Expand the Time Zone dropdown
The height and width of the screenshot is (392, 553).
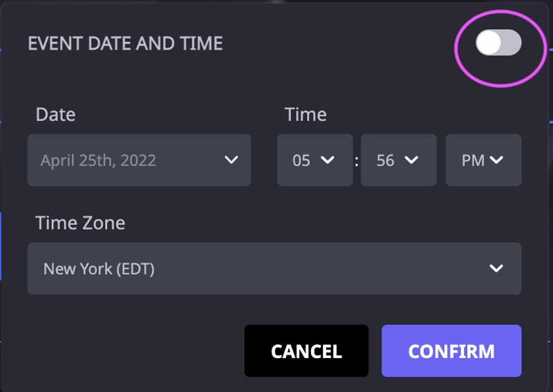274,268
